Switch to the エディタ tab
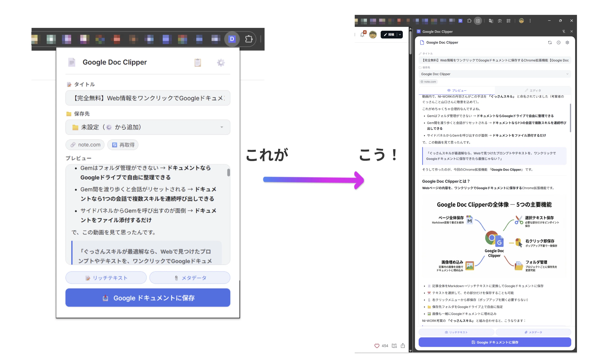This screenshot has height=364, width=602. [533, 90]
